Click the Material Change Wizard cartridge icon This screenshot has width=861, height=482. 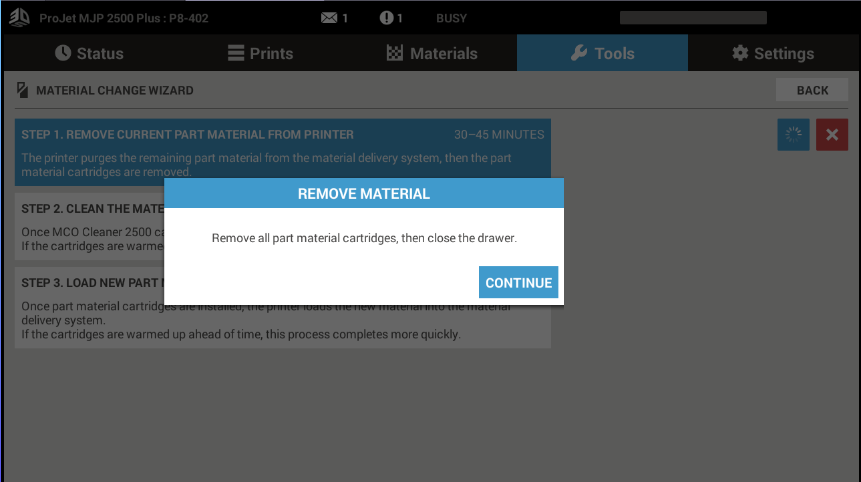[22, 90]
